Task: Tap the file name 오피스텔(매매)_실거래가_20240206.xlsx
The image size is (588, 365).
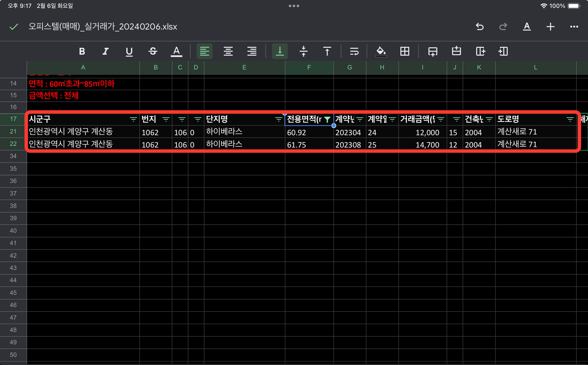Action: (103, 27)
